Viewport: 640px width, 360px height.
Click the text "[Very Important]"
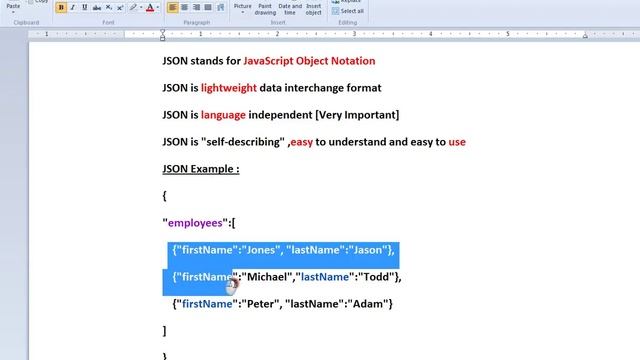tap(357, 115)
